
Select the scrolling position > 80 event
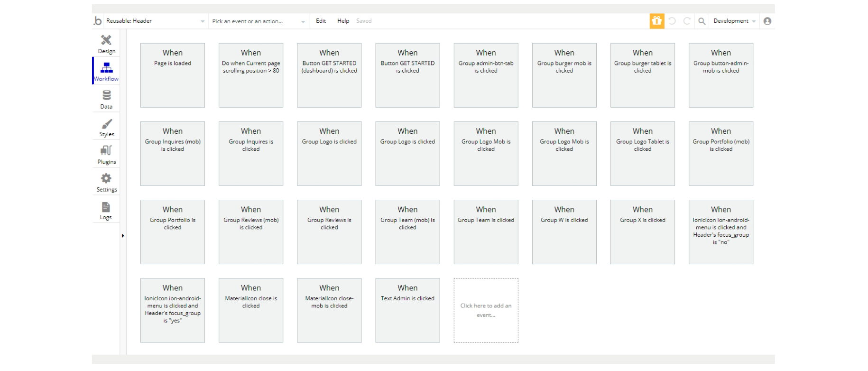tap(251, 75)
